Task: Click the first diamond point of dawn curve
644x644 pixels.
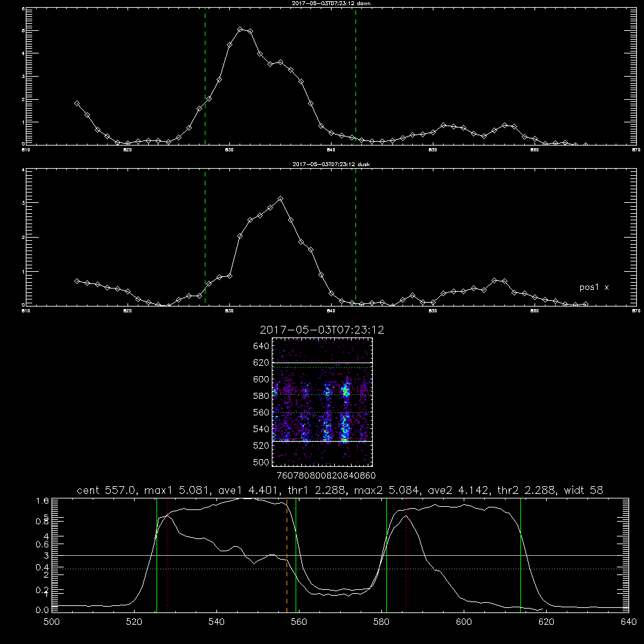Action: pyautogui.click(x=77, y=104)
